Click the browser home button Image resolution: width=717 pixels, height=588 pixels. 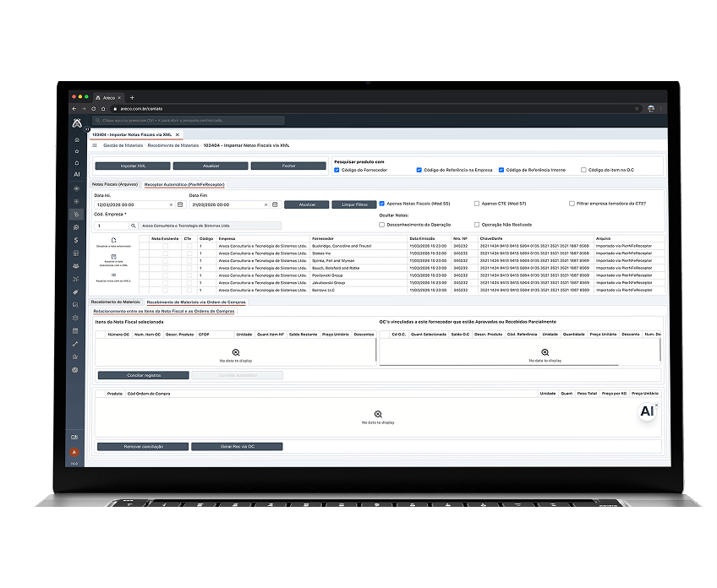103,109
